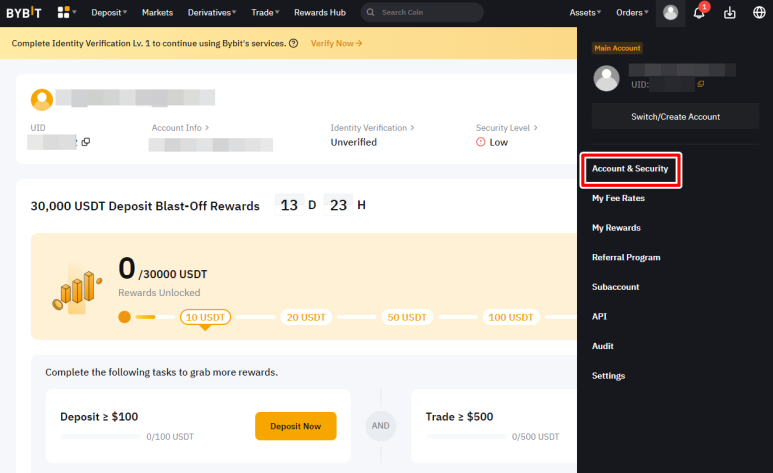The image size is (773, 473).
Task: Click the 30,000 USDT Deposit Blast-Off Rewards heading
Action: coord(145,206)
